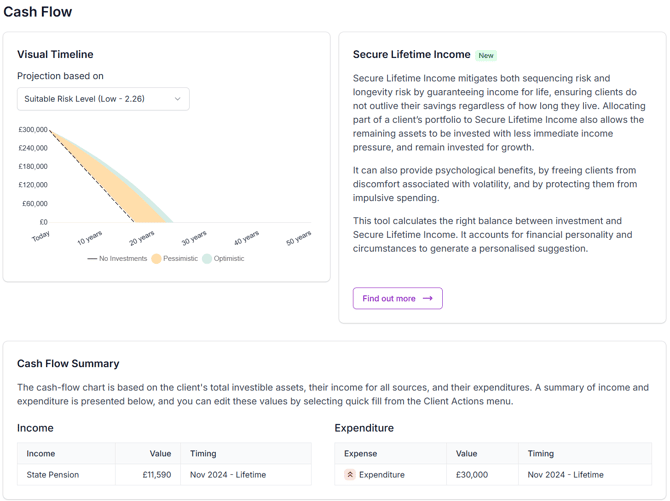
Task: Click the Expenditure table Timing header
Action: [541, 453]
